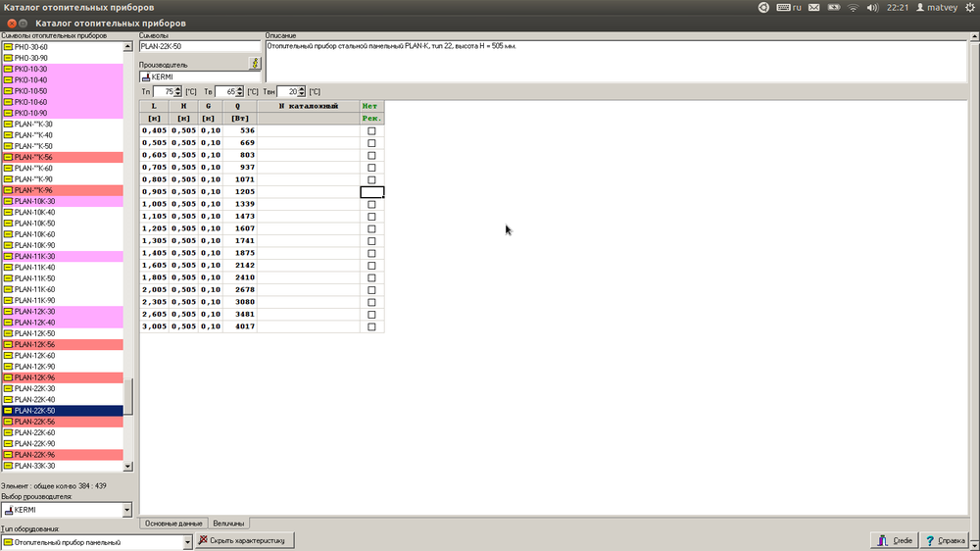Tick the checkbox for the 1339 Вт row
The height and width of the screenshot is (551, 980).
(371, 204)
